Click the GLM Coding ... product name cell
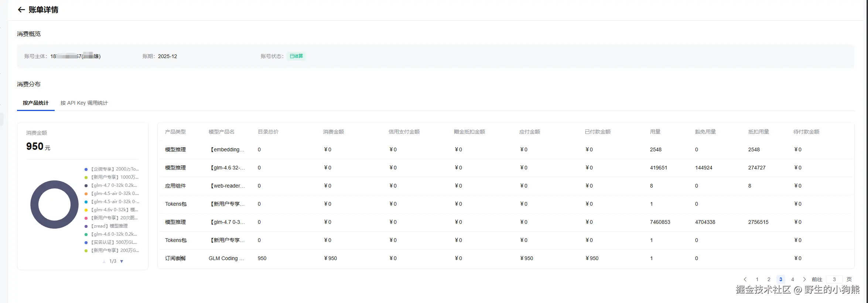This screenshot has height=303, width=868. click(x=226, y=258)
